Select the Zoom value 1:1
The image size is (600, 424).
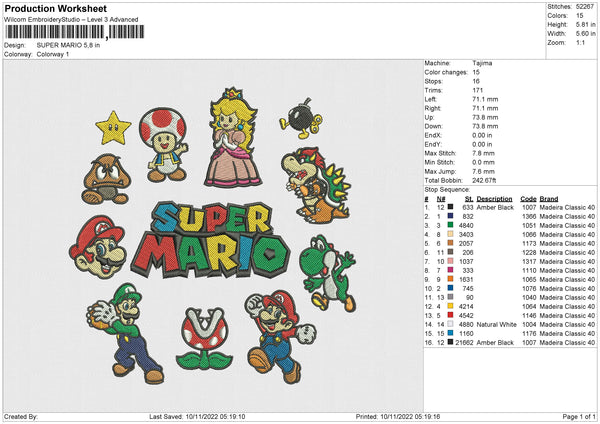click(580, 42)
